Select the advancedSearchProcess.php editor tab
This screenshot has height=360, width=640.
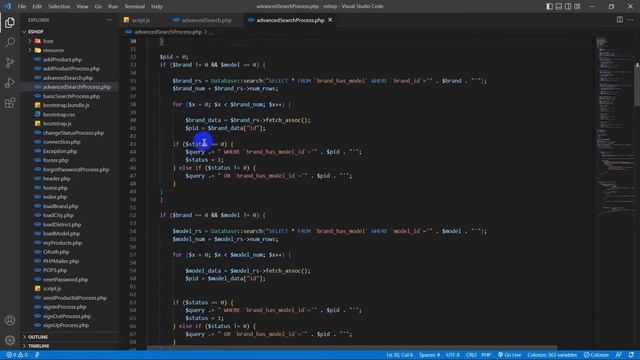(x=290, y=20)
